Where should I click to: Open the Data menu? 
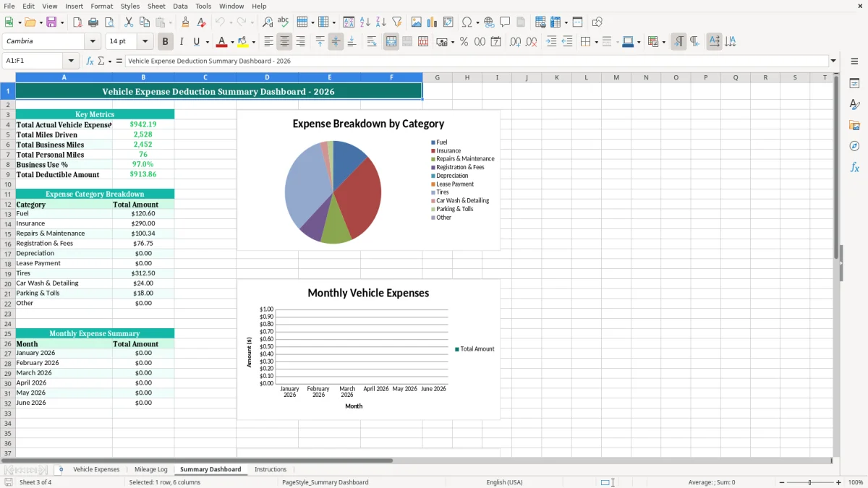(x=180, y=6)
